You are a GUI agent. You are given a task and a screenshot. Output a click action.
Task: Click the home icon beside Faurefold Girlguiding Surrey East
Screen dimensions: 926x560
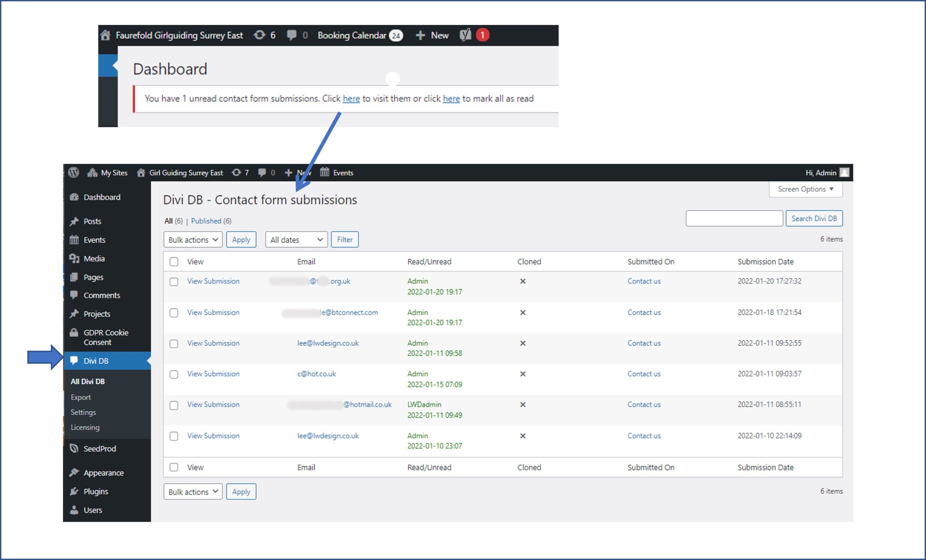point(106,35)
